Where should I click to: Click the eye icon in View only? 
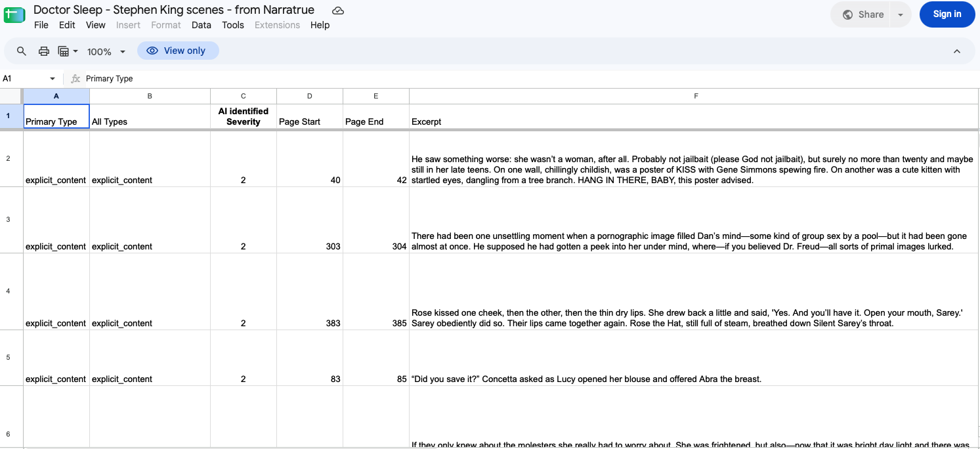pyautogui.click(x=152, y=51)
